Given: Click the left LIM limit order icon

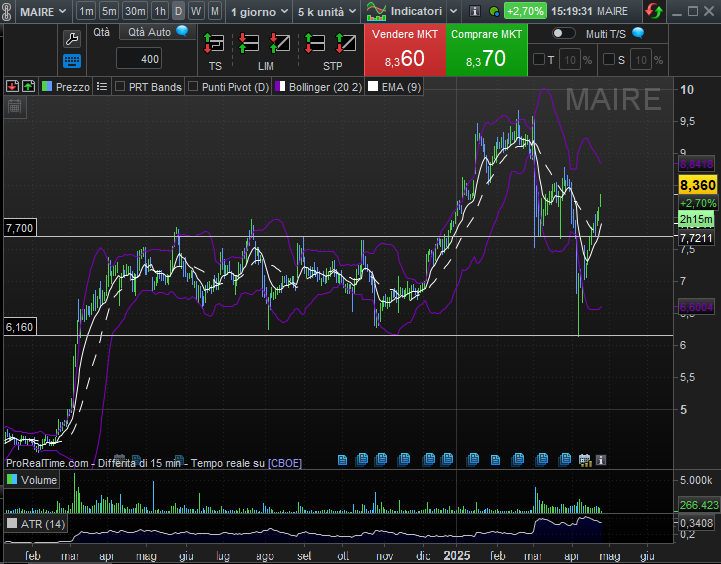Looking at the screenshot, I should coord(249,44).
